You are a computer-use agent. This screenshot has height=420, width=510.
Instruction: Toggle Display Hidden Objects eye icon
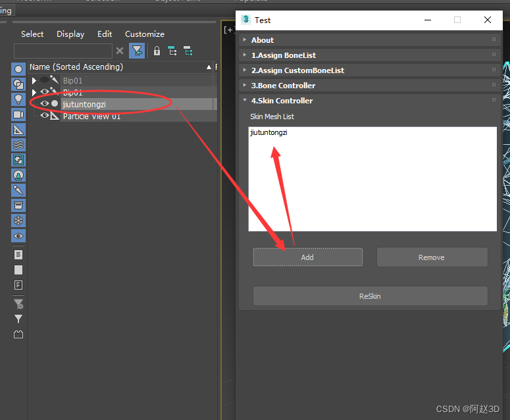(18, 236)
